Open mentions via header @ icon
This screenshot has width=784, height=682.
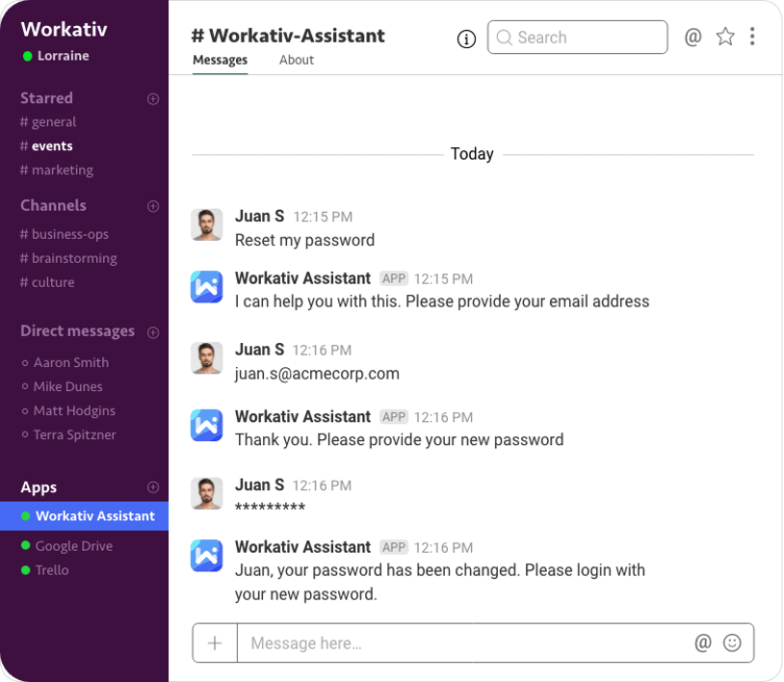pyautogui.click(x=693, y=37)
